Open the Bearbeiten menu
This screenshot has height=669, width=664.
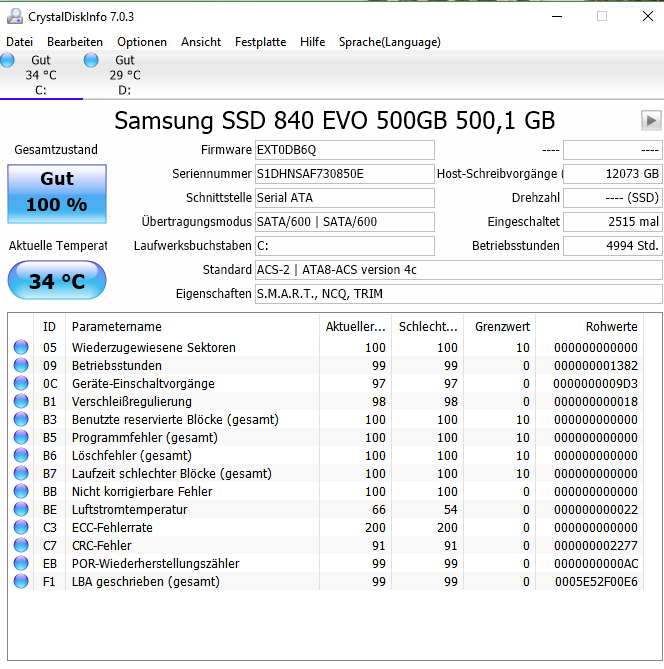tap(75, 42)
